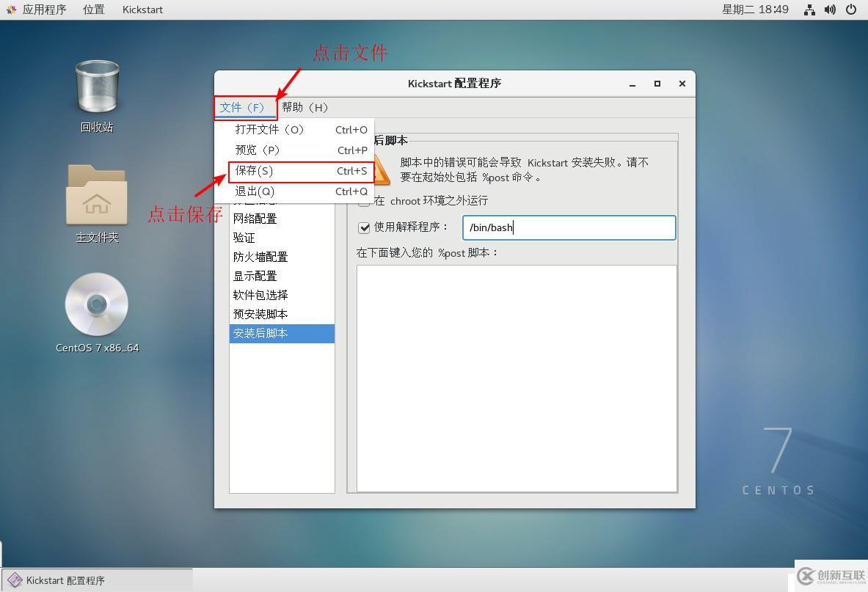This screenshot has width=868, height=592.
Task: Select 显示配置 in the sidebar list
Action: click(x=282, y=276)
